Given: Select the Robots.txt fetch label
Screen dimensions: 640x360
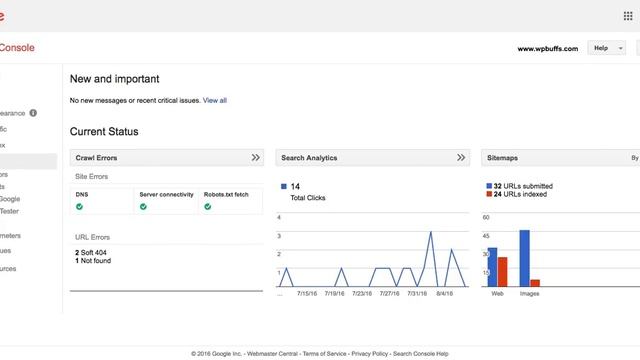Looking at the screenshot, I should (226, 194).
